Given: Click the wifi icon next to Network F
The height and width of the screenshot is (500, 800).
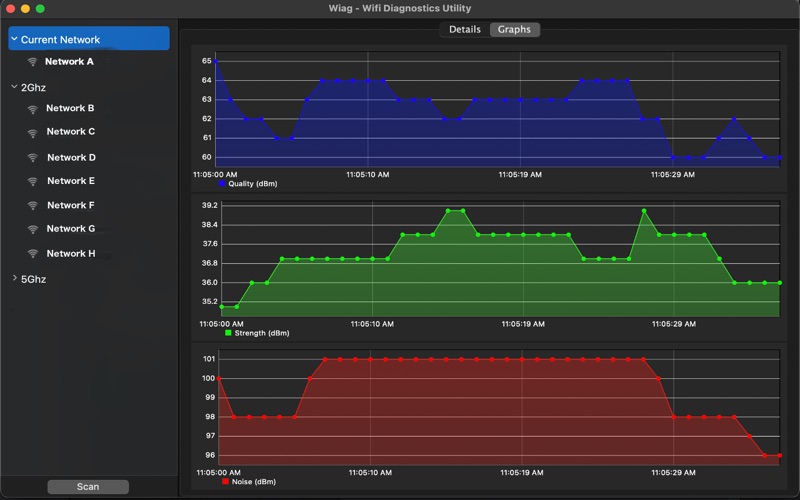Looking at the screenshot, I should [33, 205].
